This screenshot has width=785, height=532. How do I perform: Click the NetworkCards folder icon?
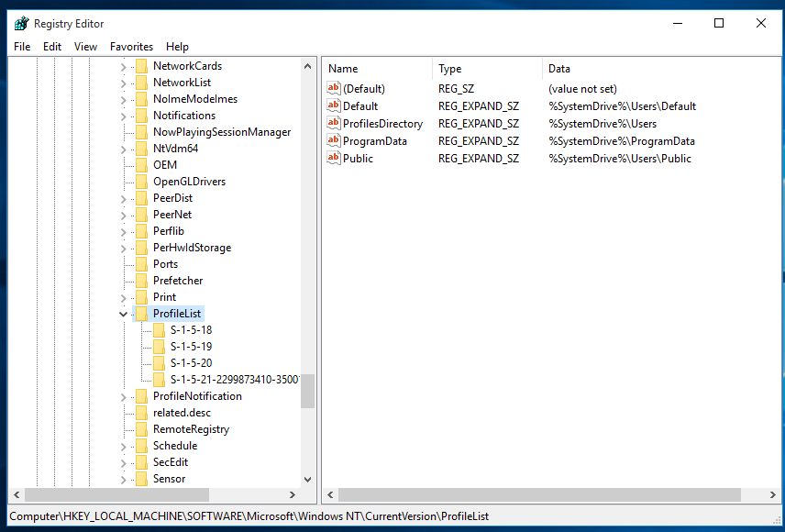[x=141, y=66]
